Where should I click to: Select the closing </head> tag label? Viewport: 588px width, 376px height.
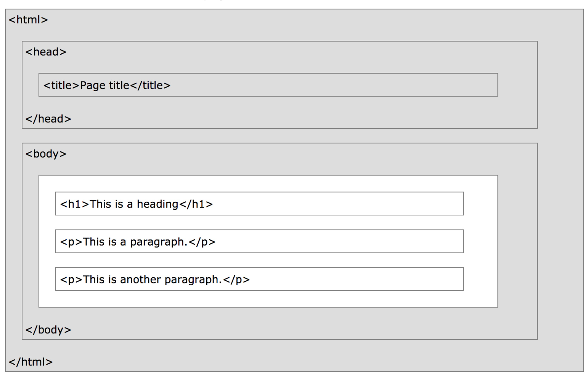[x=48, y=119]
